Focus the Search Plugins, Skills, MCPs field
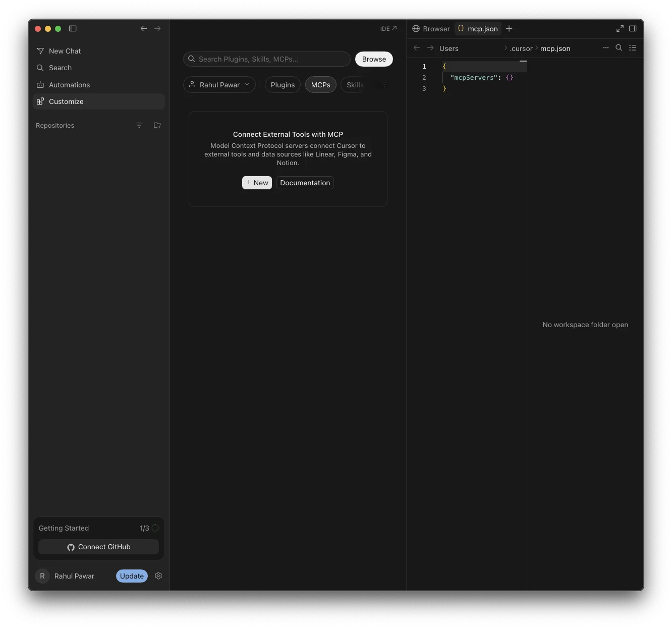Image resolution: width=672 pixels, height=628 pixels. (267, 59)
